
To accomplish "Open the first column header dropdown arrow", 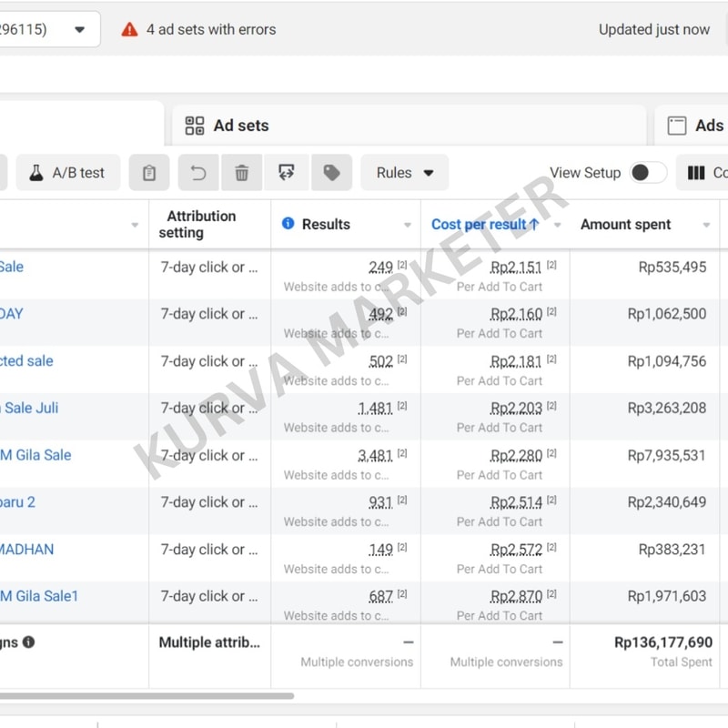I will (x=135, y=225).
